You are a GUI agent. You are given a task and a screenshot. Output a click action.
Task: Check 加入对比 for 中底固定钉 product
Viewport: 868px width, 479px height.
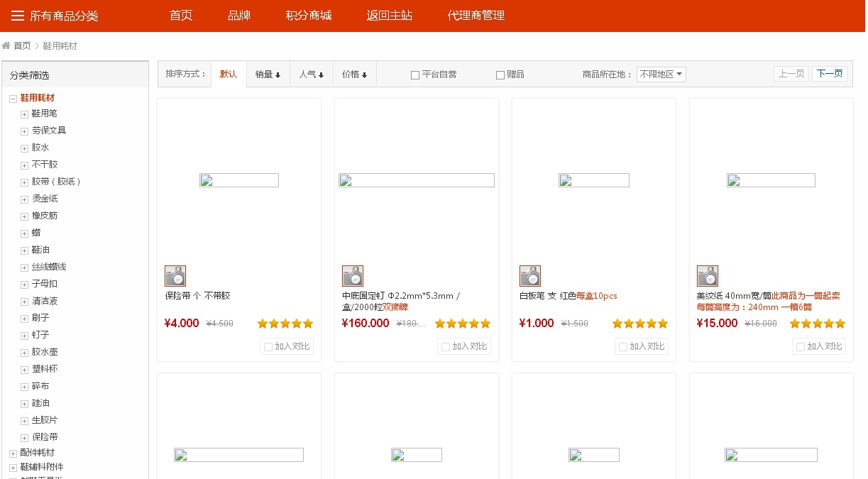pyautogui.click(x=446, y=347)
